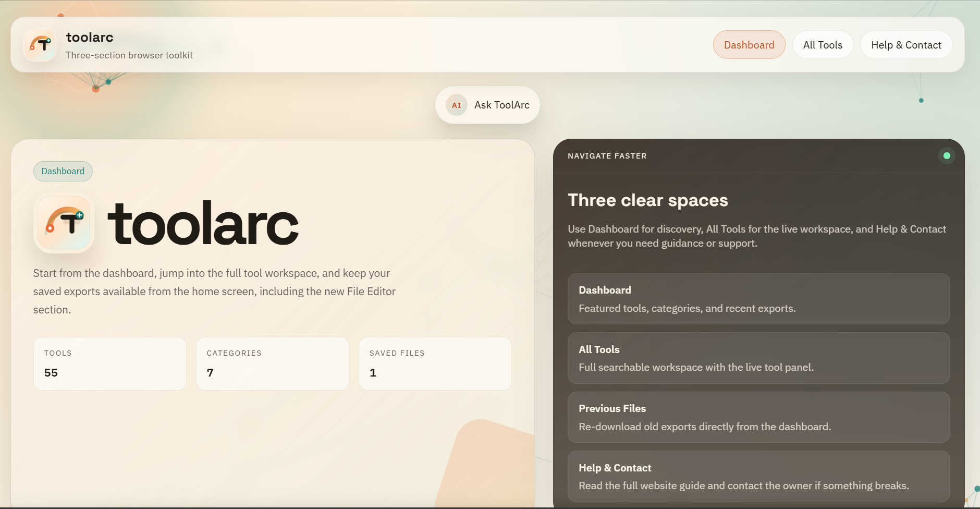Click the NAVIGATE FASTER panel header
This screenshot has width=980, height=509.
click(x=607, y=155)
